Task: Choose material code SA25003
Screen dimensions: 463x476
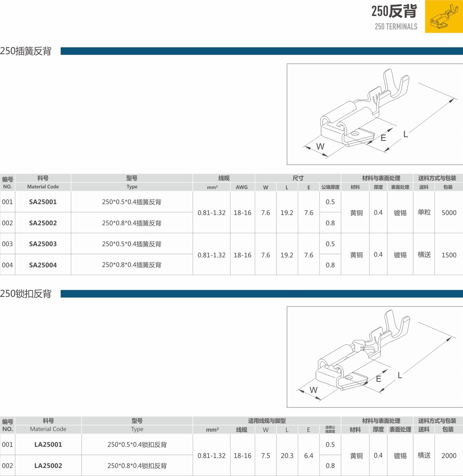Action: (x=43, y=244)
